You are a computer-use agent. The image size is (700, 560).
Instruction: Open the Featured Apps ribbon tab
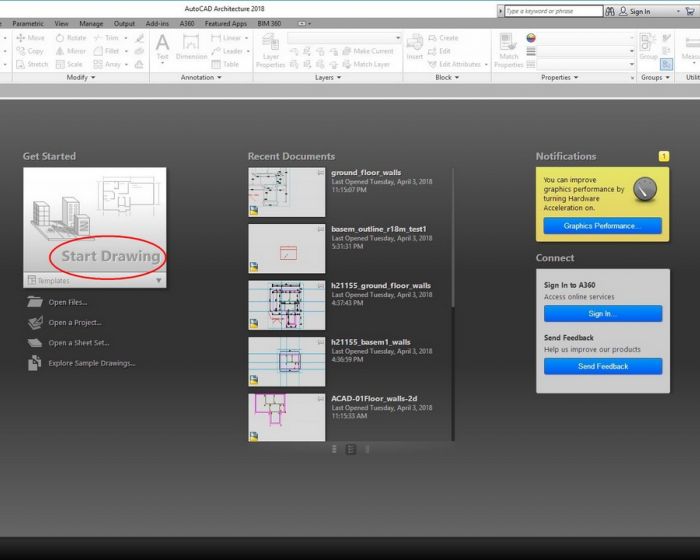[x=225, y=23]
